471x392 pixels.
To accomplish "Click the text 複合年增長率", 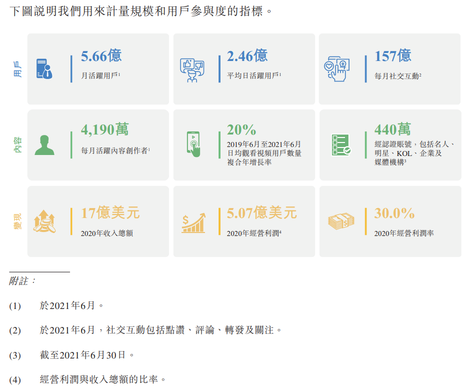I will (x=249, y=162).
